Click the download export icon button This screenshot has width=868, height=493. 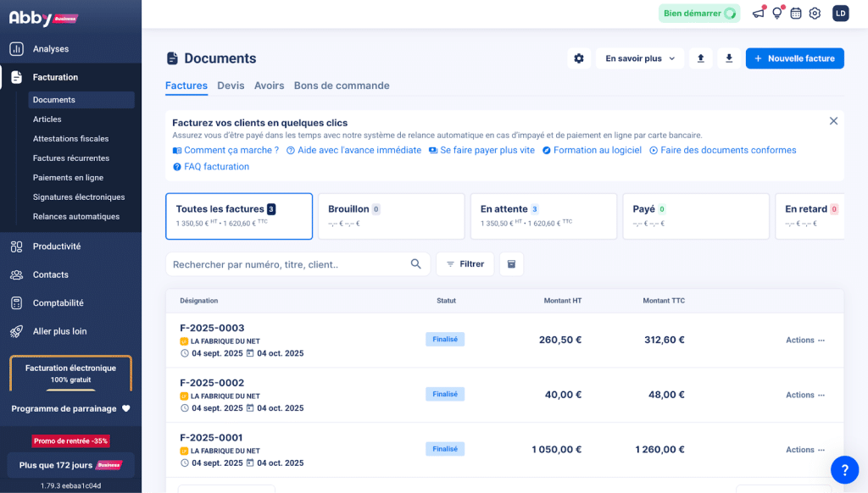click(728, 58)
